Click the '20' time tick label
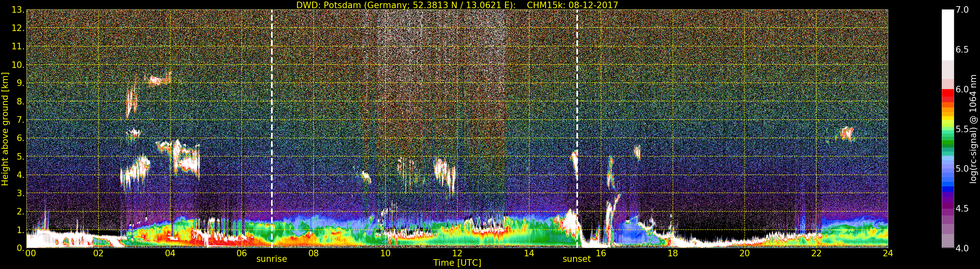Screen dimensions: 980x269 coord(745,253)
